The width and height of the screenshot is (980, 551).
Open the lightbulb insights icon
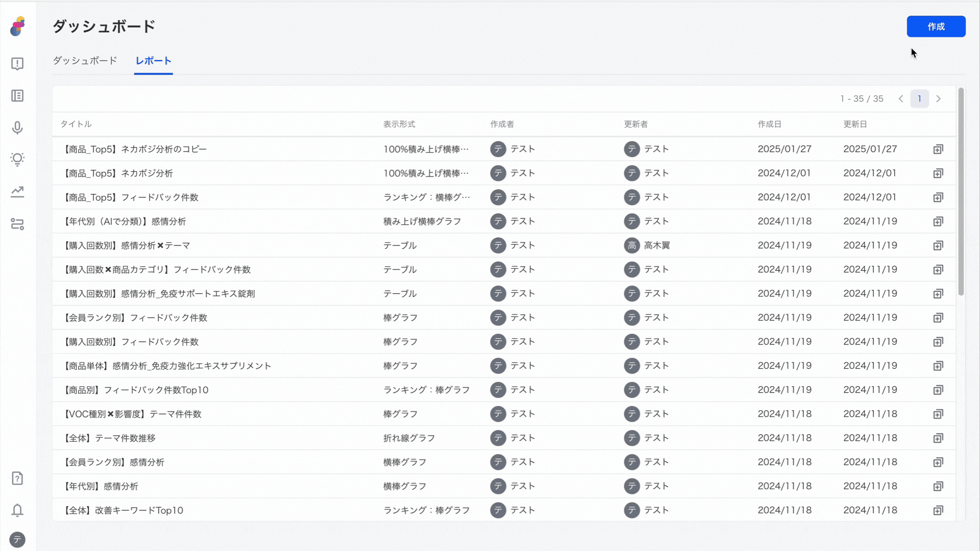[17, 159]
